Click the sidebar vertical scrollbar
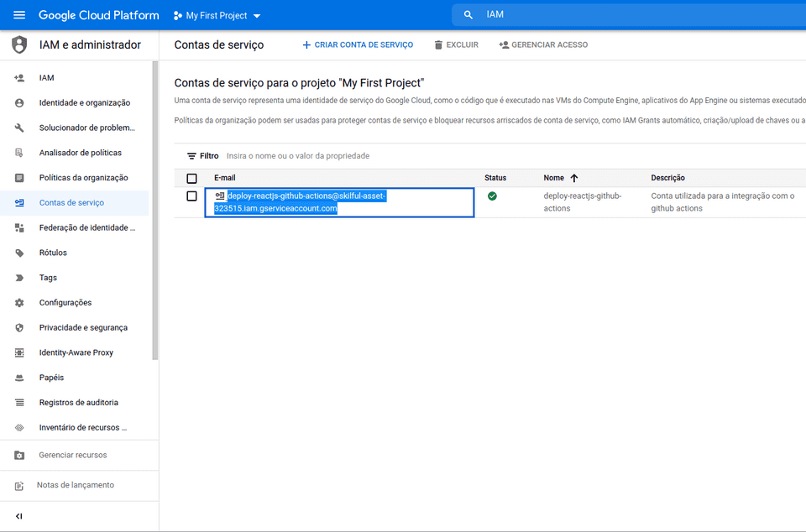 (154, 210)
